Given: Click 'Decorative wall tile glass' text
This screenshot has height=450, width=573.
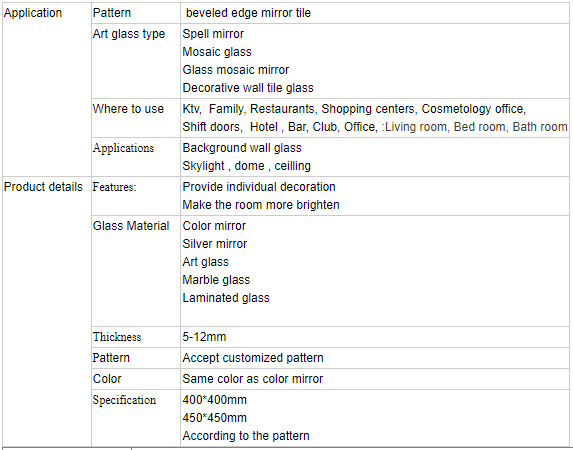Looking at the screenshot, I should [248, 88].
